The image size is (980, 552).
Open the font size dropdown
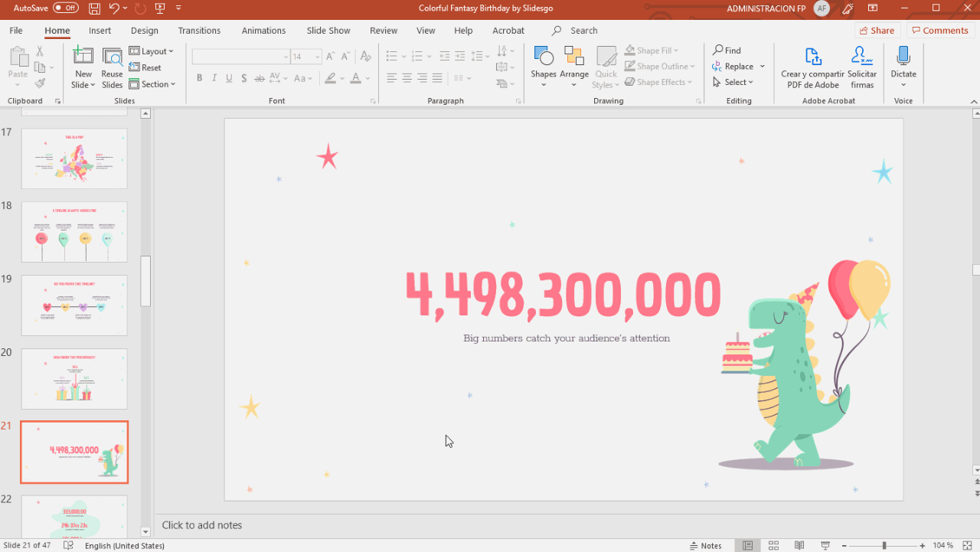click(317, 56)
